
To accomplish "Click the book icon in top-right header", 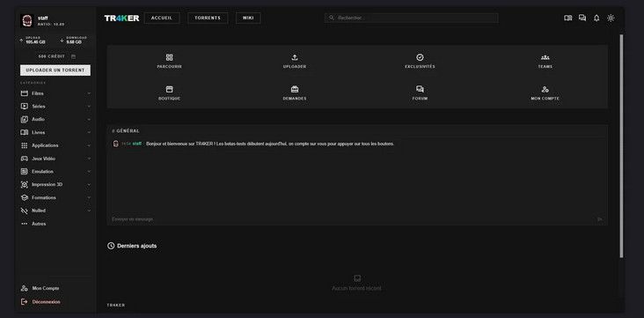I will pyautogui.click(x=568, y=18).
